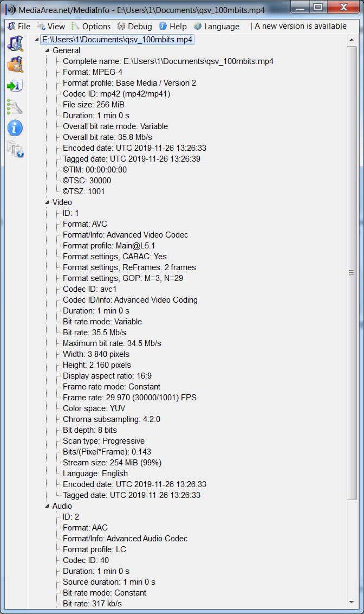Select 'Format: AVC' row
Image resolution: width=364 pixels, height=614 pixels.
pos(85,224)
